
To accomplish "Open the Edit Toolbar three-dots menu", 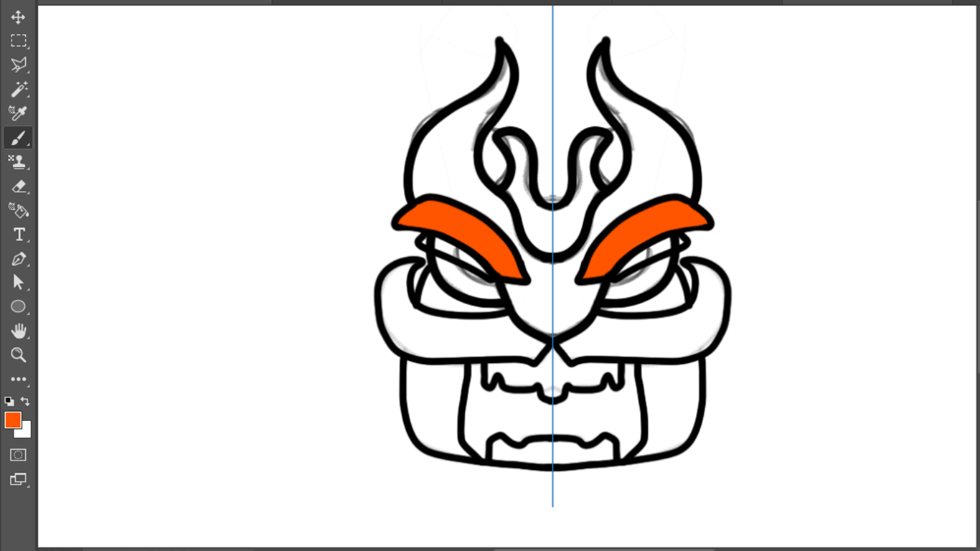I will (18, 380).
